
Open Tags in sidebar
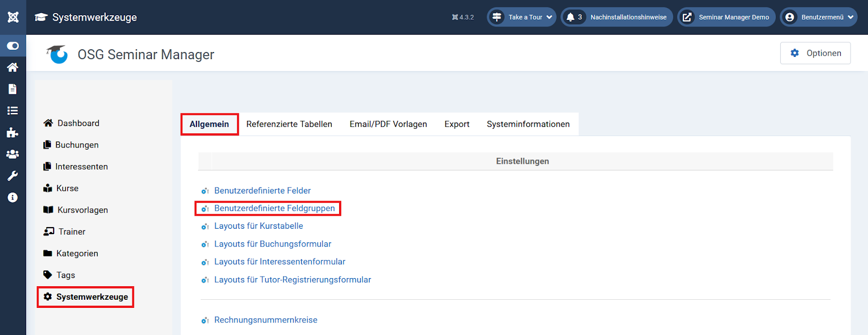[x=66, y=275]
